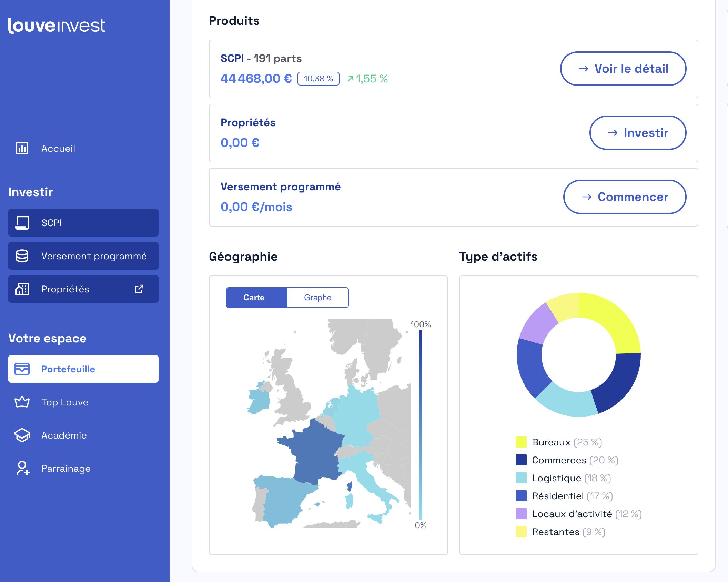This screenshot has height=582, width=728.
Task: Click the 1,55 % performance value
Action: click(372, 79)
